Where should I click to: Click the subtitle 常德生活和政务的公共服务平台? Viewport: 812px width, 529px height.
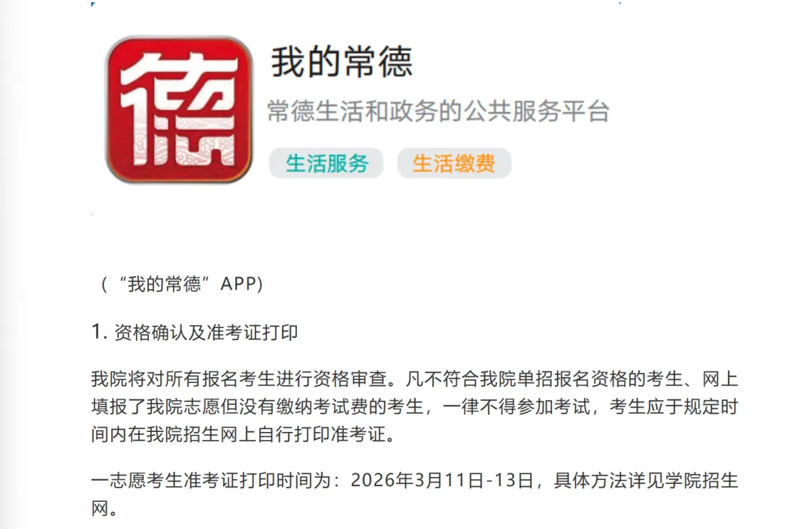point(438,111)
